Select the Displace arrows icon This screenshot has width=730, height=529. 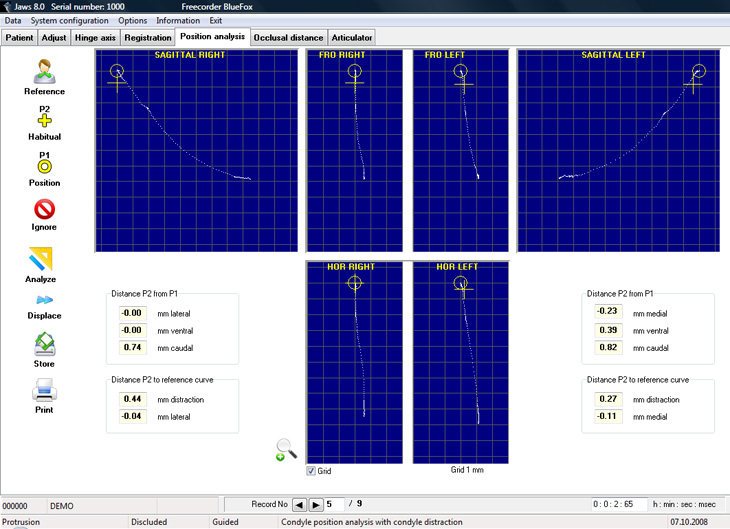tap(44, 300)
